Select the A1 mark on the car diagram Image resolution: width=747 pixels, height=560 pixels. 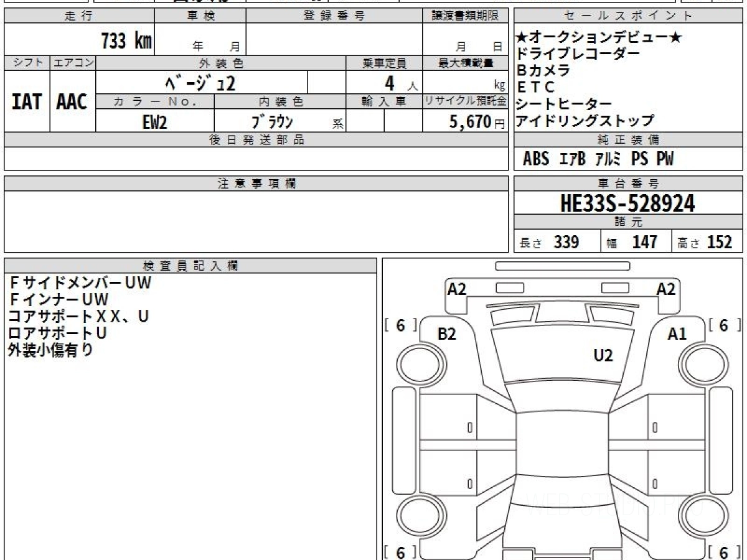coord(677,334)
